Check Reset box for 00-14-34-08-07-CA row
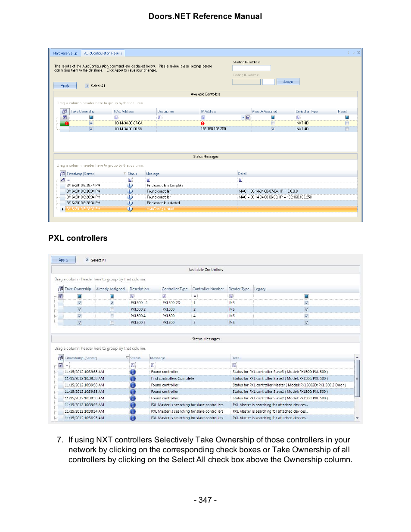The image size is (411, 532). (x=347, y=123)
